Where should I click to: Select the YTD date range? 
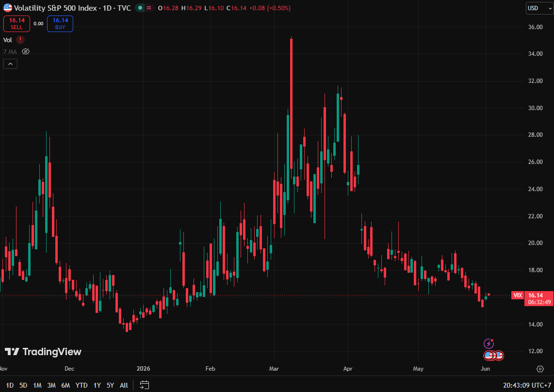(81, 385)
